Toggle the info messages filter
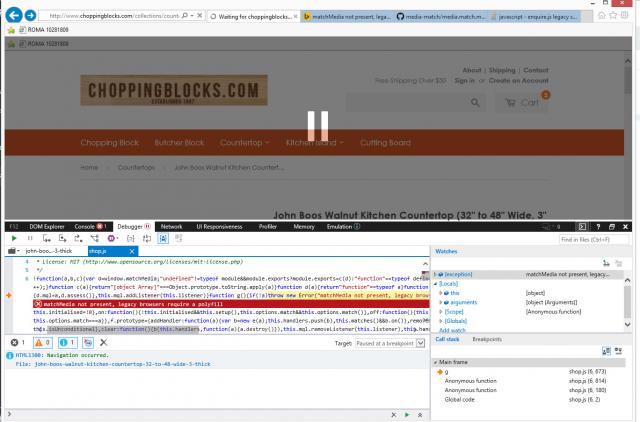 click(67, 342)
